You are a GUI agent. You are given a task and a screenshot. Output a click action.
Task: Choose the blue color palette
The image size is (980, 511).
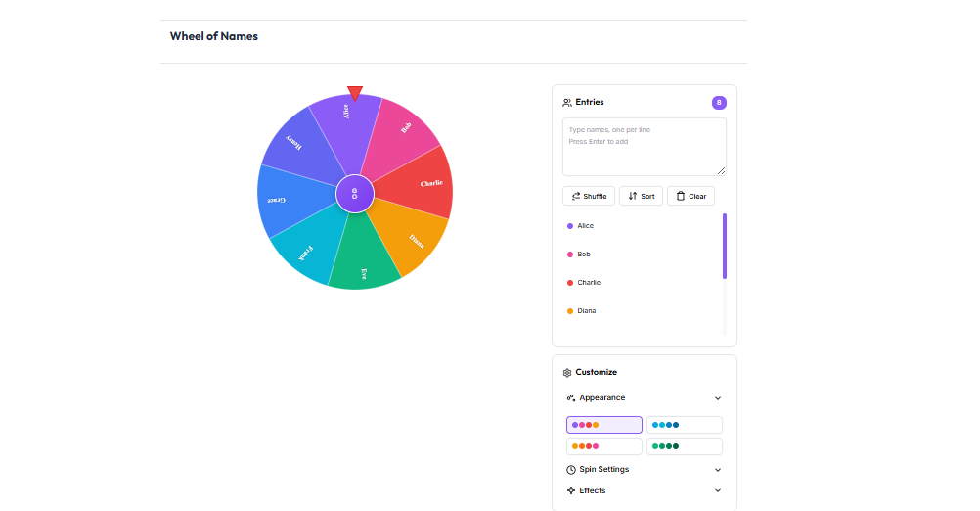pyautogui.click(x=685, y=425)
